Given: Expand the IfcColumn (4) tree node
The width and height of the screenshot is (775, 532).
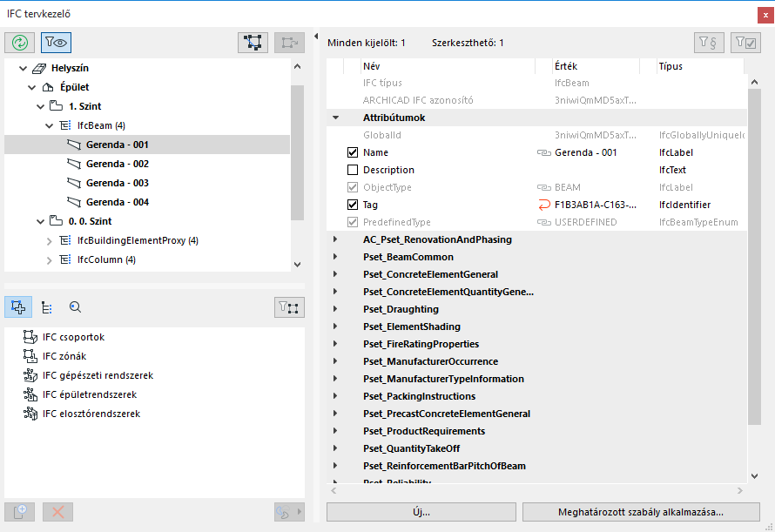Looking at the screenshot, I should pos(50,259).
